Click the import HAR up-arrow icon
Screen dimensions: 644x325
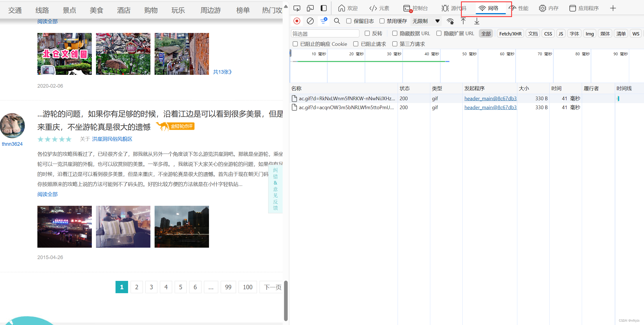463,21
